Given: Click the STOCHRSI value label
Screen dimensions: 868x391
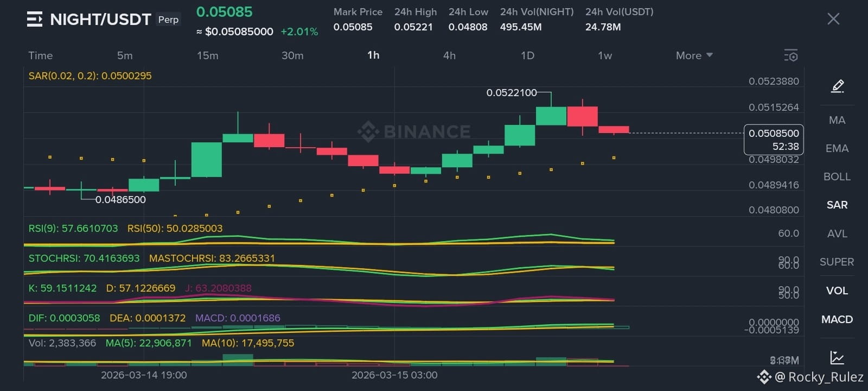Looking at the screenshot, I should tap(84, 258).
